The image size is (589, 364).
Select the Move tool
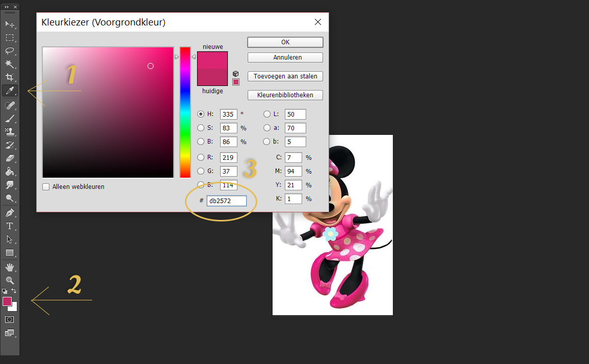coord(10,24)
